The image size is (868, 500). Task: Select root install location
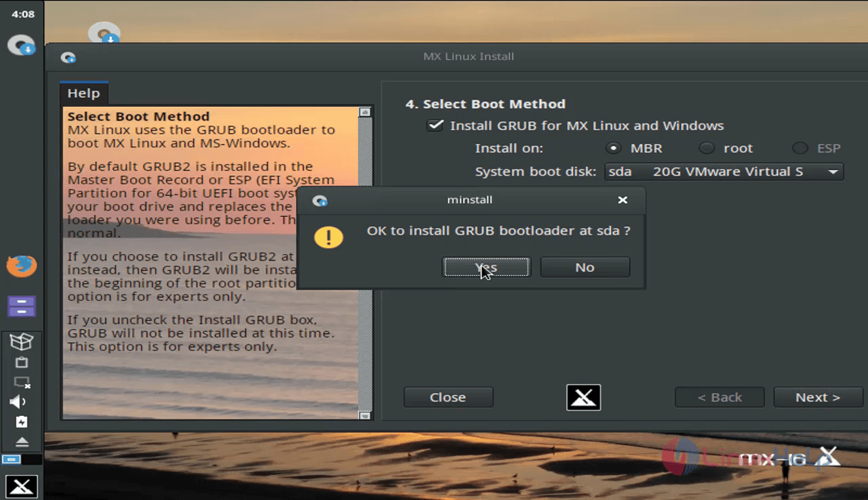[707, 148]
